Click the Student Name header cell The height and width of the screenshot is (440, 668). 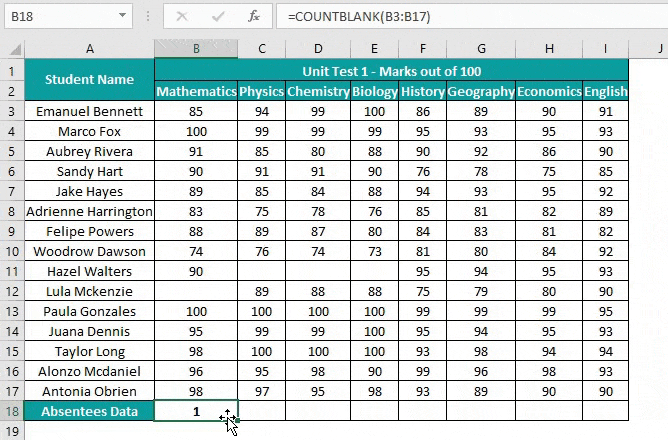tap(89, 80)
